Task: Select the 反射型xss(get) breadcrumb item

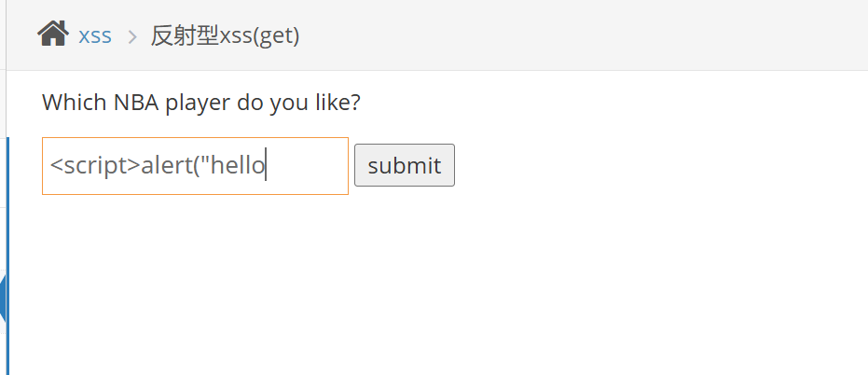Action: point(225,35)
